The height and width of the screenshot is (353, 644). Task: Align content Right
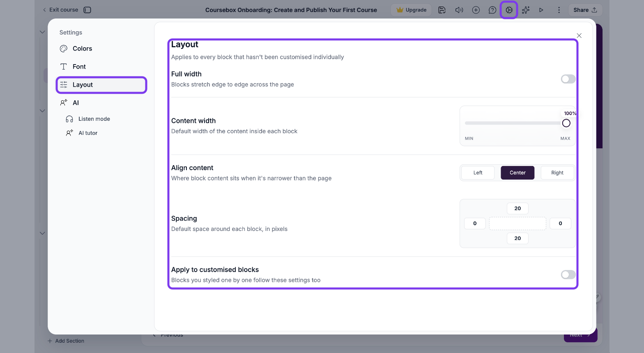[x=557, y=173]
